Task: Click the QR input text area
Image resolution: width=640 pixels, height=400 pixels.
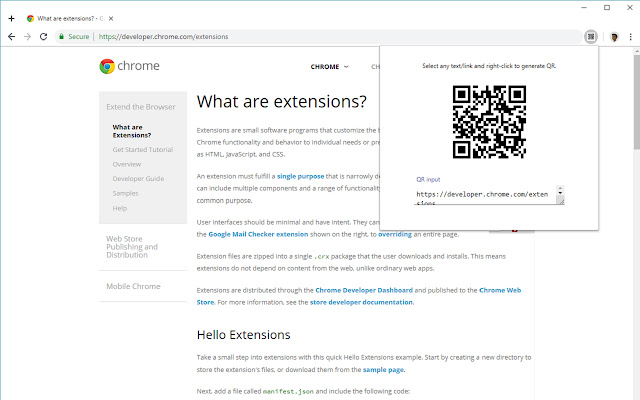Action: pos(486,196)
